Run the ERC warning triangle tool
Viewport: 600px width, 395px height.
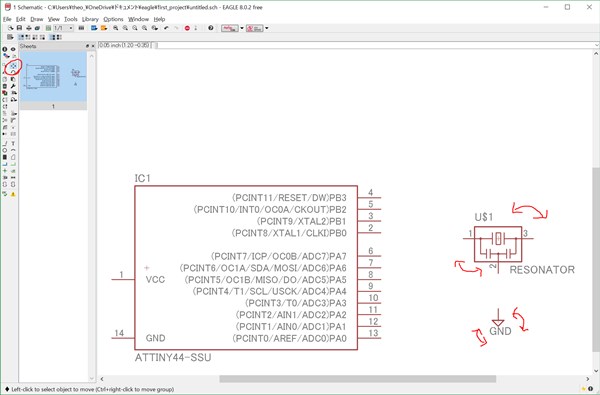pos(13,194)
